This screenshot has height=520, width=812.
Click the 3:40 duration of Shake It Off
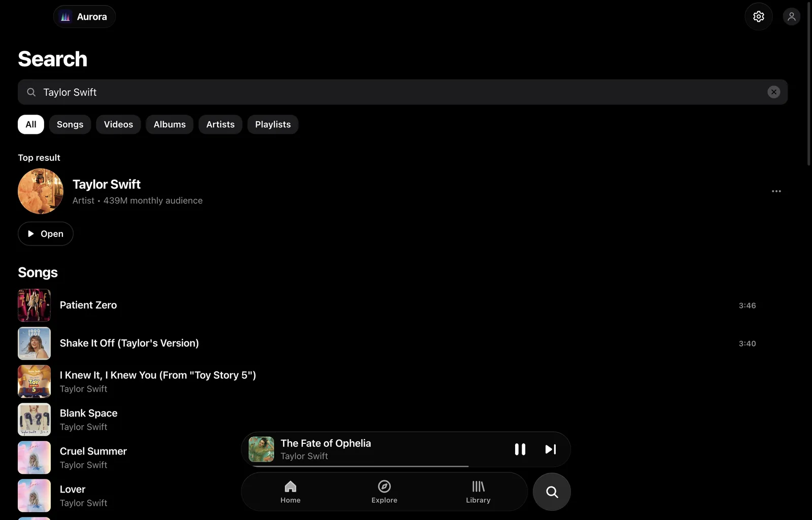(x=747, y=343)
